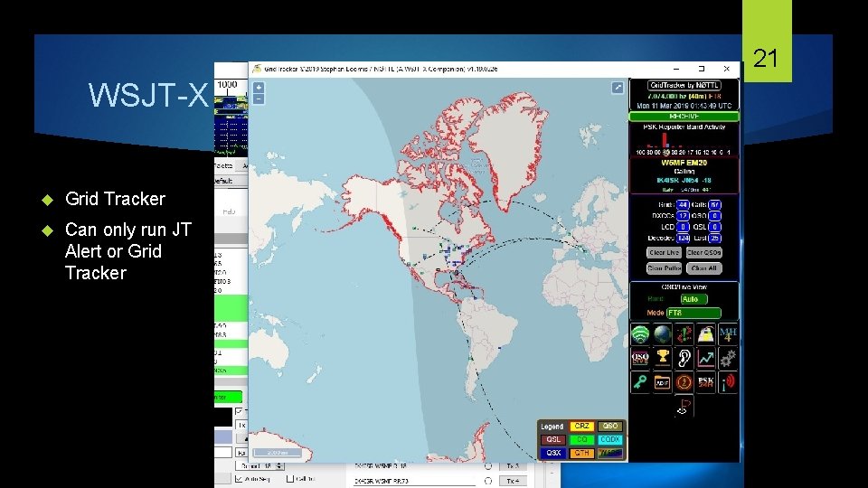The height and width of the screenshot is (488, 868).
Task: Select the Tx 3 radio button in WSJT-X
Action: pyautogui.click(x=487, y=466)
